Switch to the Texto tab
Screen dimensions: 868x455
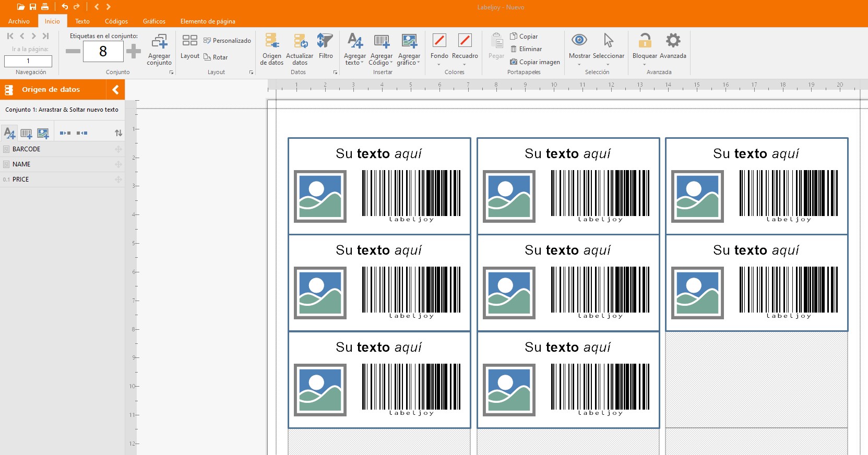pyautogui.click(x=82, y=21)
